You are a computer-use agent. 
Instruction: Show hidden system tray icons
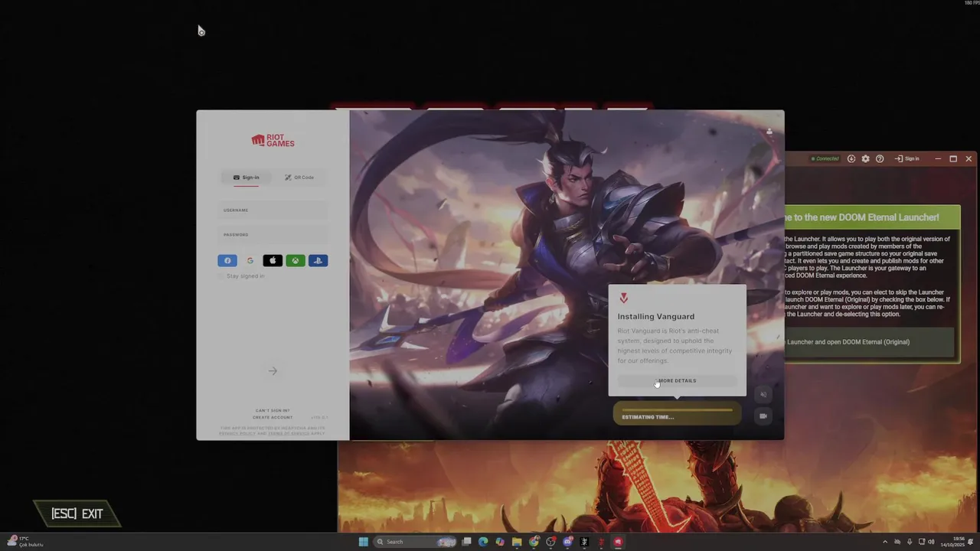[x=885, y=542]
